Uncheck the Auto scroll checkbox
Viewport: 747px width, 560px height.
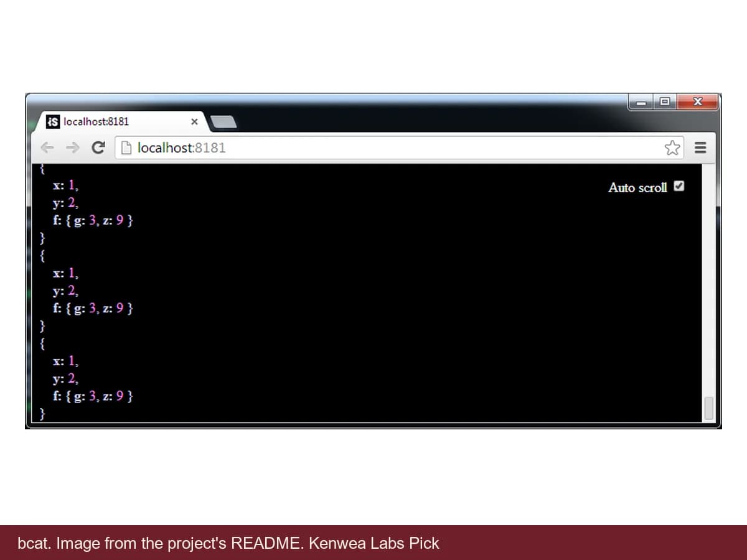679,186
